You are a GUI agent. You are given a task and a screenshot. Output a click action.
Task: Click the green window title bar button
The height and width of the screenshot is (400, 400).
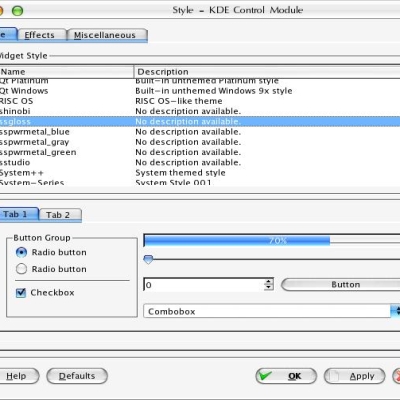(17, 11)
